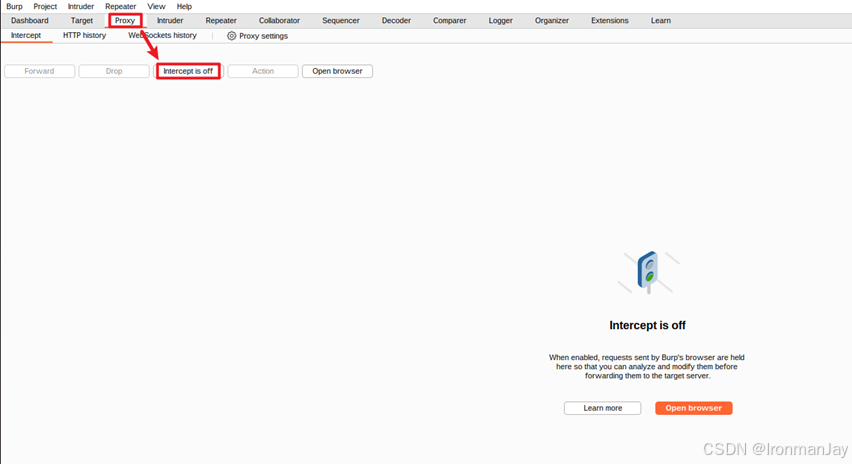Click the Intercept is off heading
The image size is (852, 464).
[647, 325]
